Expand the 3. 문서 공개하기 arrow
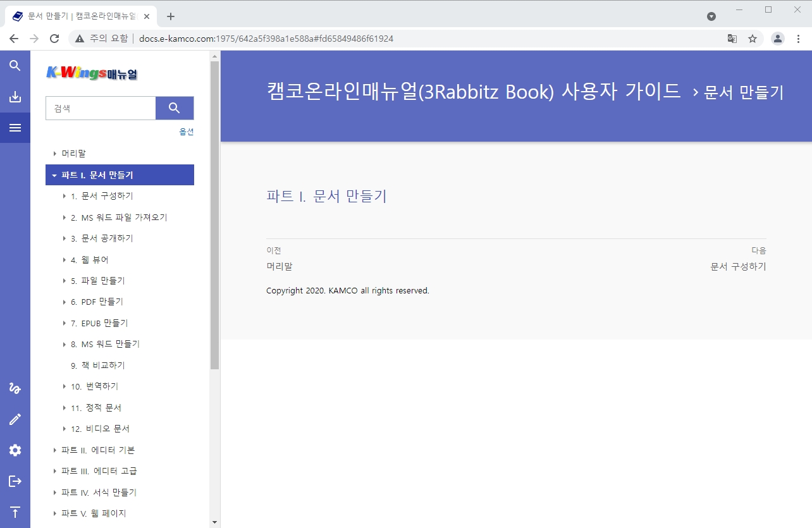812x528 pixels. (65, 238)
